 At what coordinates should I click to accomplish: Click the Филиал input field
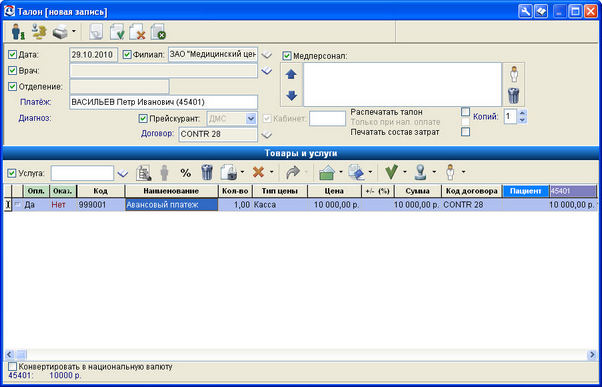(x=213, y=55)
